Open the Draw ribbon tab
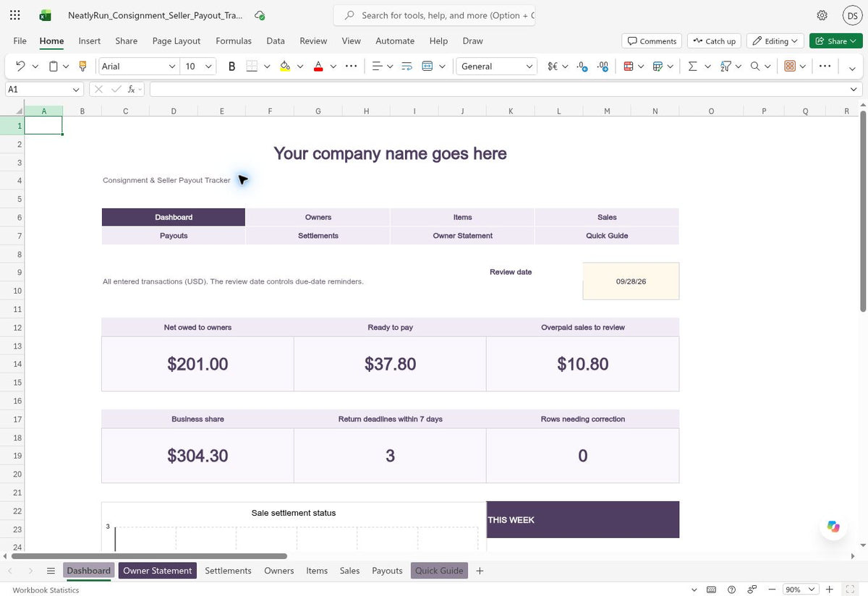868x596 pixels. pyautogui.click(x=472, y=41)
